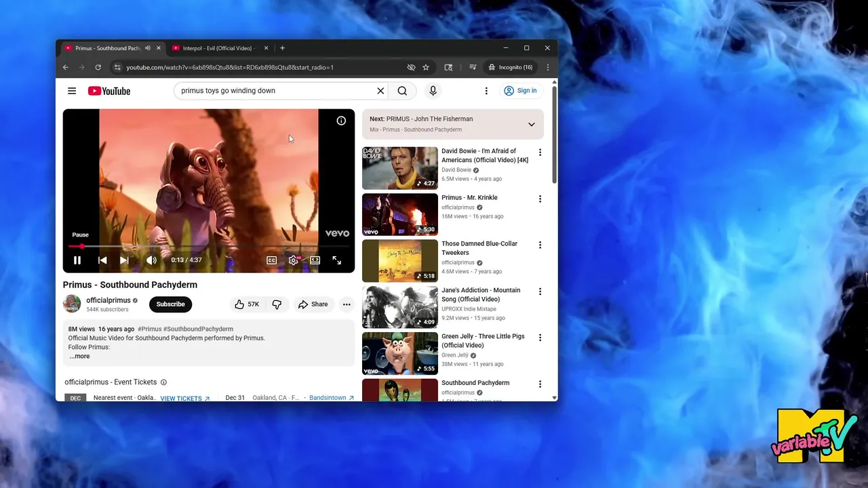Enter full screen video mode
868x488 pixels.
point(337,260)
